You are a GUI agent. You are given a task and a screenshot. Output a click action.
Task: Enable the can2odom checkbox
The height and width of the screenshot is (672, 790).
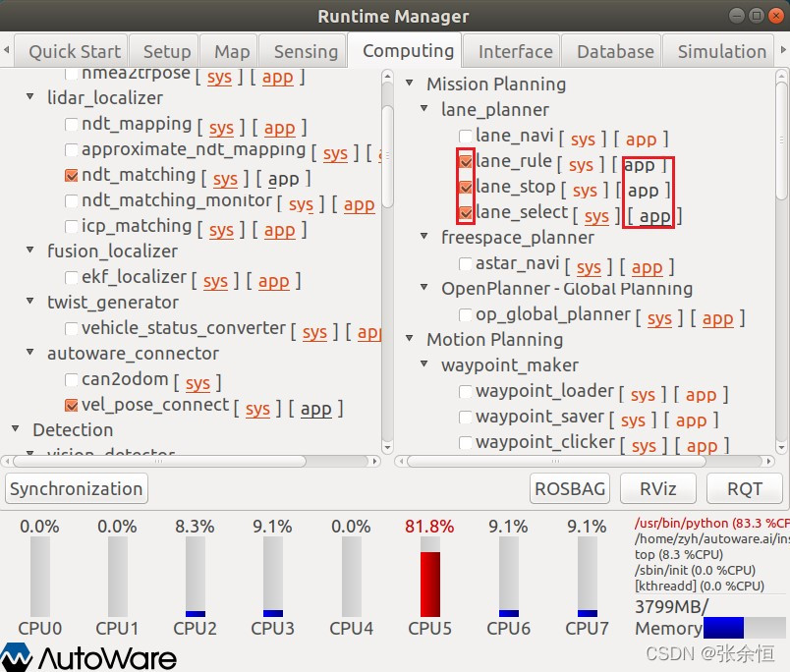pos(72,380)
